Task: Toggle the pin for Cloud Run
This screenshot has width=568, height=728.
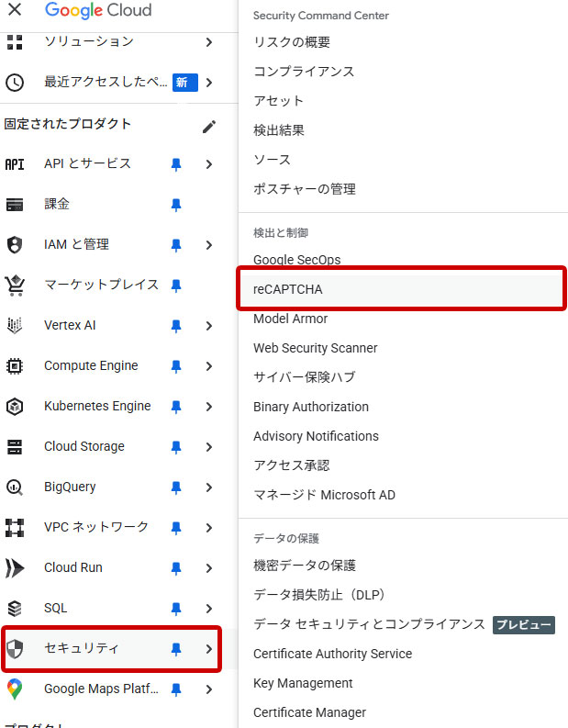Action: (x=176, y=568)
